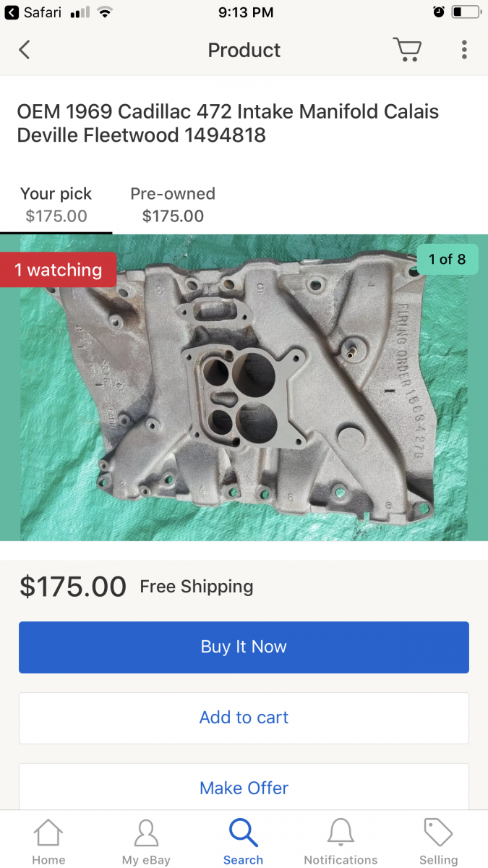The height and width of the screenshot is (868, 488).
Task: Tap the back chevron arrow
Action: tap(25, 50)
